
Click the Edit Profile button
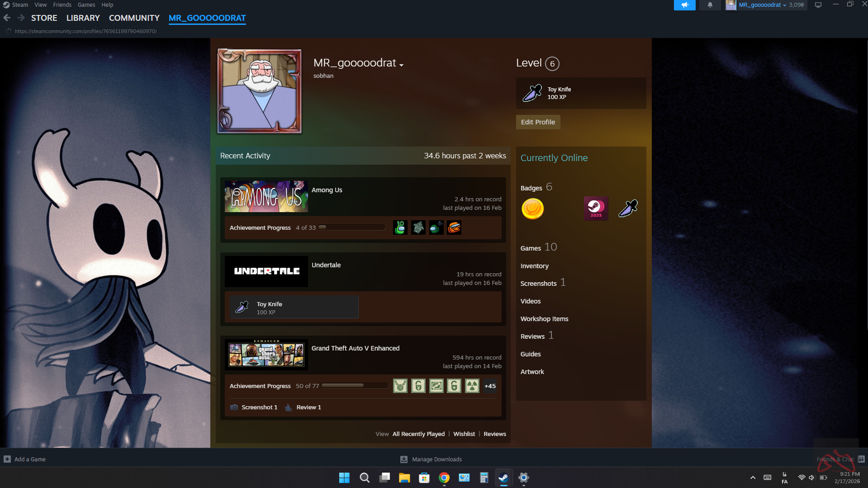538,122
